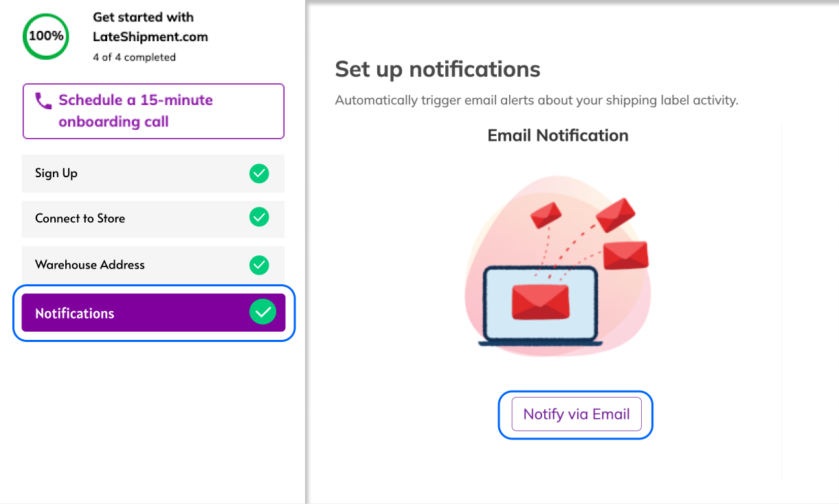839x504 pixels.
Task: Select the Warehouse Address step
Action: [90, 264]
